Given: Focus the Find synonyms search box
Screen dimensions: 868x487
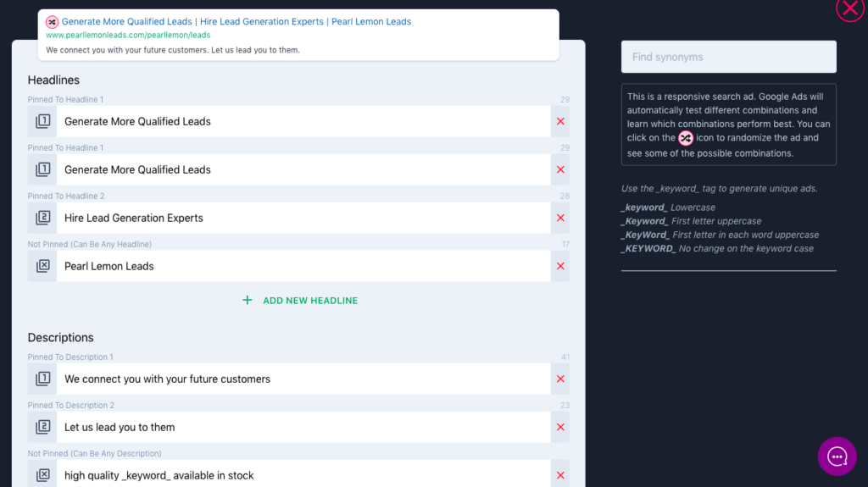Looking at the screenshot, I should [728, 57].
